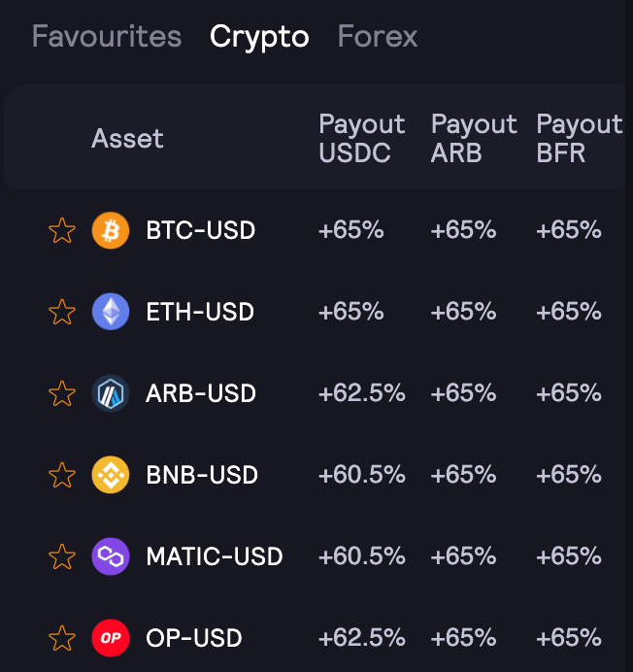The image size is (633, 672).
Task: Toggle the OP-USD favourite star
Action: click(x=62, y=638)
